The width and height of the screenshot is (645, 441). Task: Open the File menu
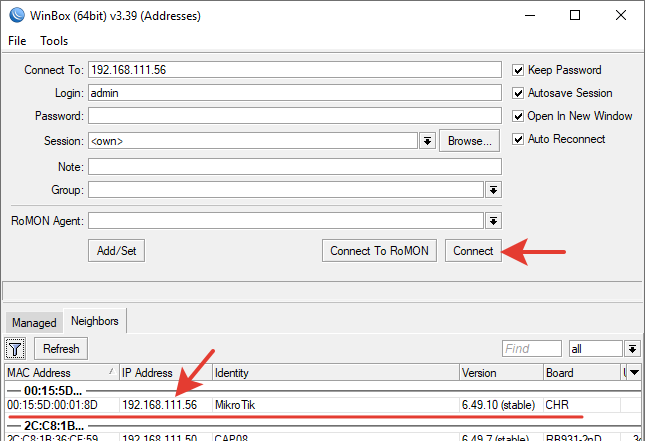point(17,41)
